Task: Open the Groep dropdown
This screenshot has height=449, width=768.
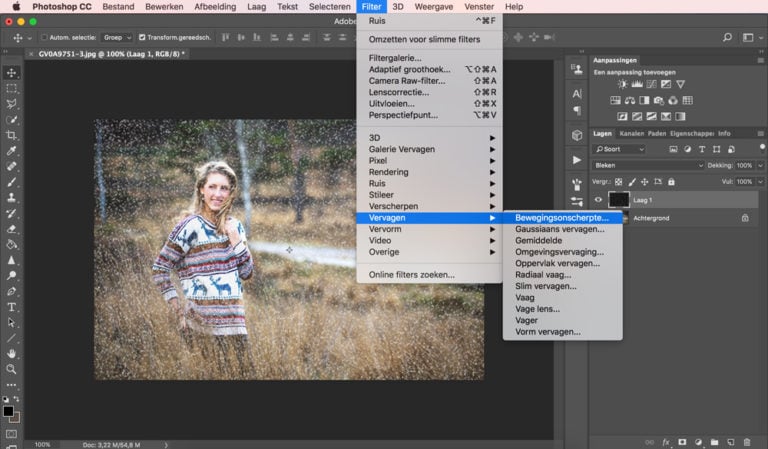Action: tap(116, 37)
